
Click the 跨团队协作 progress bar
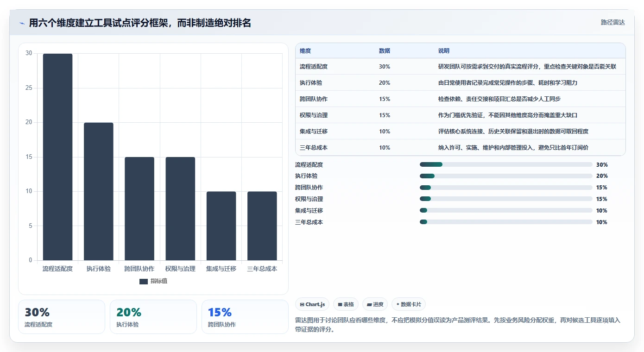[x=506, y=188]
